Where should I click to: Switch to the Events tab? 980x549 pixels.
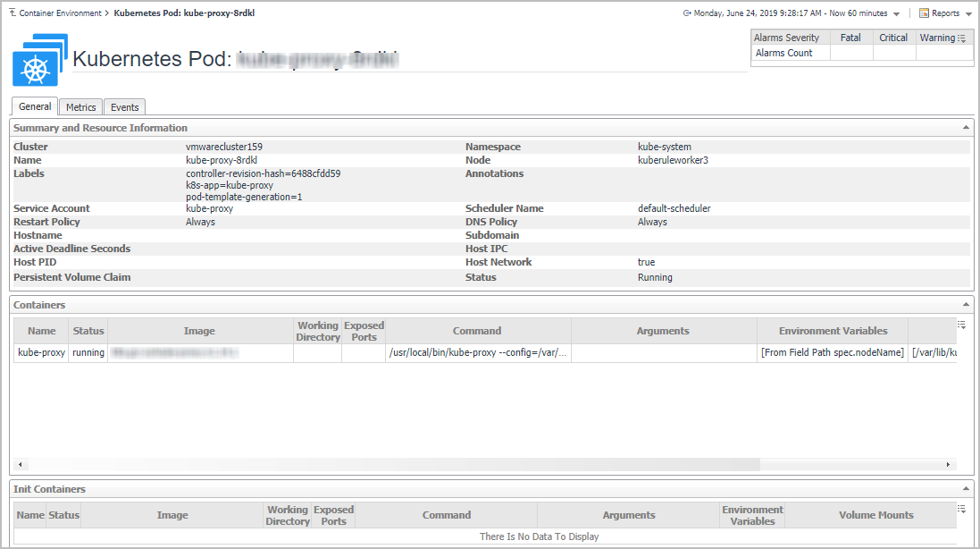coord(125,107)
